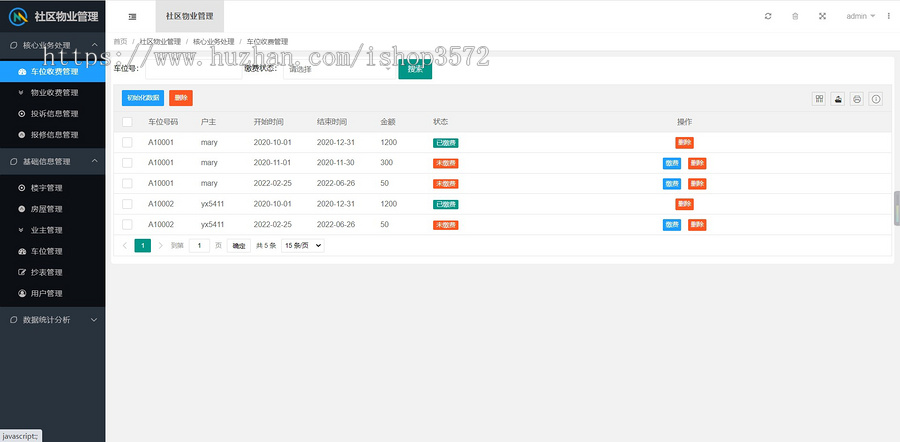Open 抄表管理 in the sidebar

pyautogui.click(x=53, y=272)
